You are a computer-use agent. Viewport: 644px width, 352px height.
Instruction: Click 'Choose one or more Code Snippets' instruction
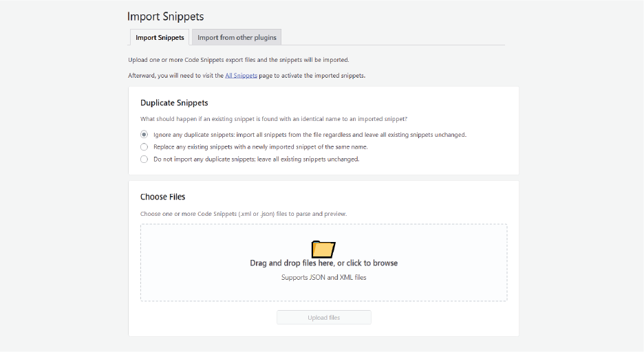click(x=243, y=214)
